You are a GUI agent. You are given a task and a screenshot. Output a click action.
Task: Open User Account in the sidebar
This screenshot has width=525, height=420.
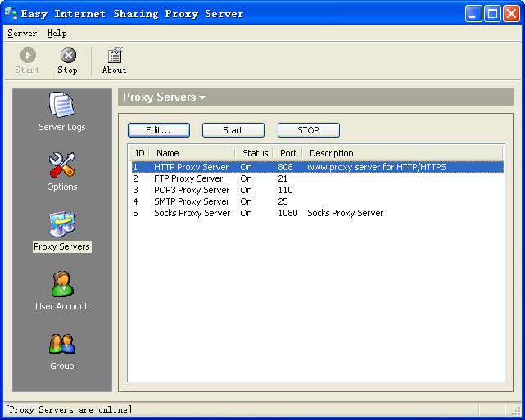pos(62,291)
